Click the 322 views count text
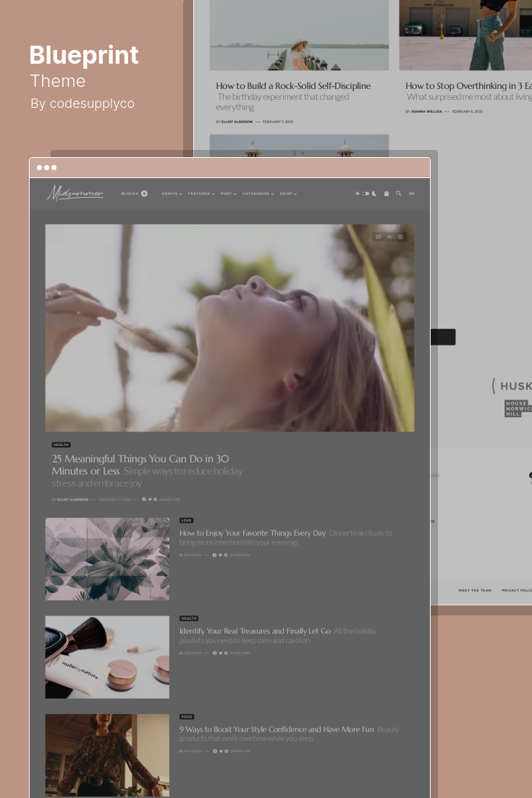 191,555
